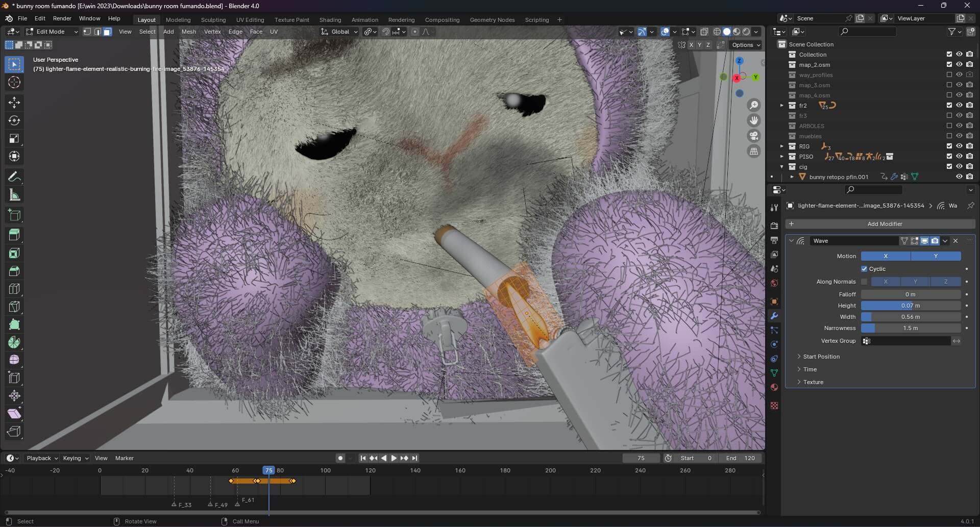Select the Rotate tool

14,120
